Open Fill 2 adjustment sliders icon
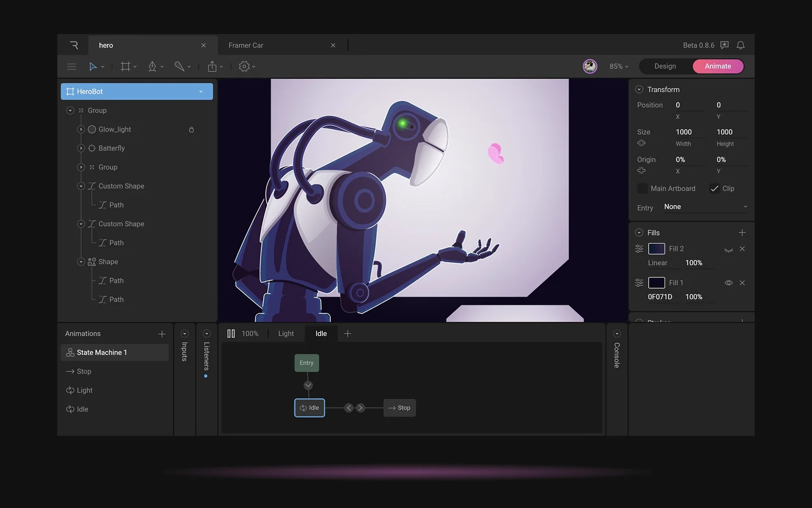The width and height of the screenshot is (812, 508). tap(639, 249)
